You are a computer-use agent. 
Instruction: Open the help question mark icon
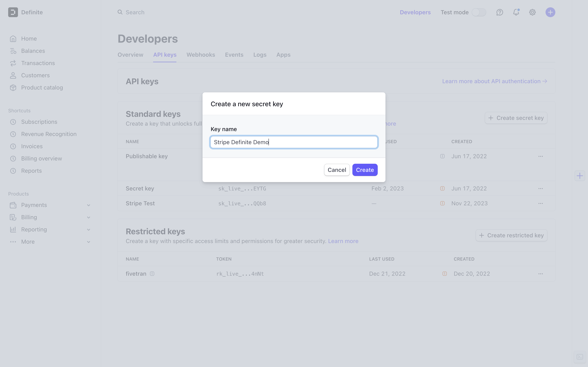tap(500, 12)
